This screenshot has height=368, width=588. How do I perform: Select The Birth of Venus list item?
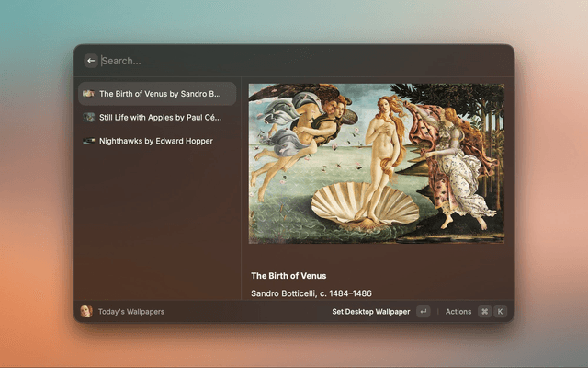[157, 94]
